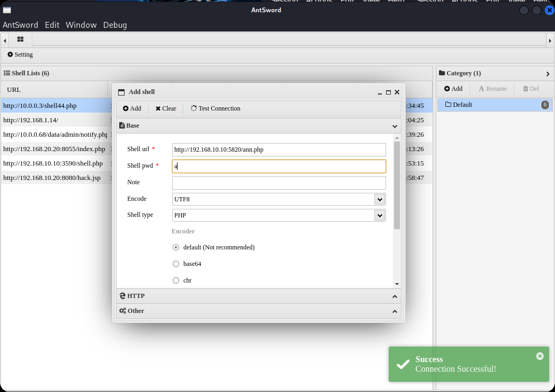Screen dimensions: 555x392
Task: Open the Debug menu
Action: point(115,25)
